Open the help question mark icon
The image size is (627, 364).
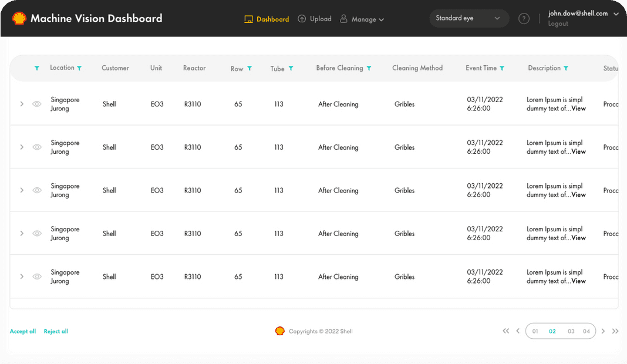pyautogui.click(x=524, y=18)
